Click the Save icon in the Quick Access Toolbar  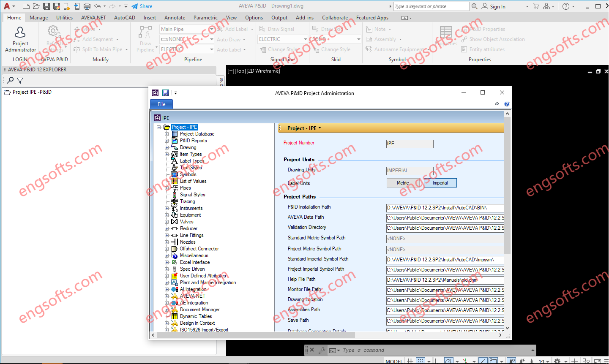(x=46, y=5)
